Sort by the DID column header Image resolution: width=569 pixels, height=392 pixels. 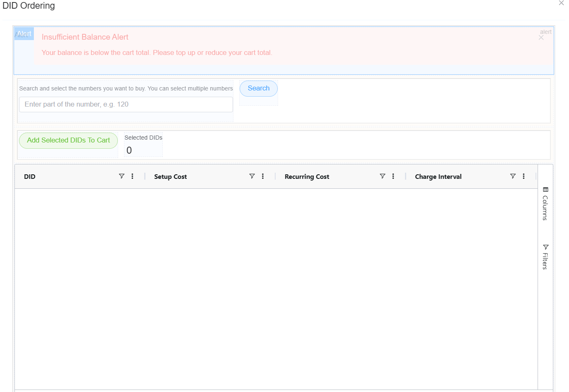click(30, 177)
